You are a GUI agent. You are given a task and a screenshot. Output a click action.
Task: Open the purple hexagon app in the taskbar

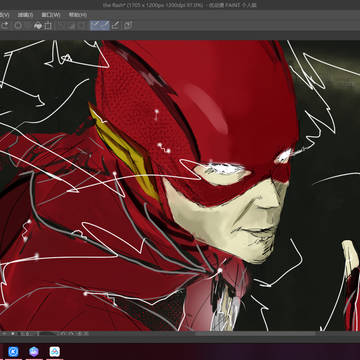coord(34,351)
